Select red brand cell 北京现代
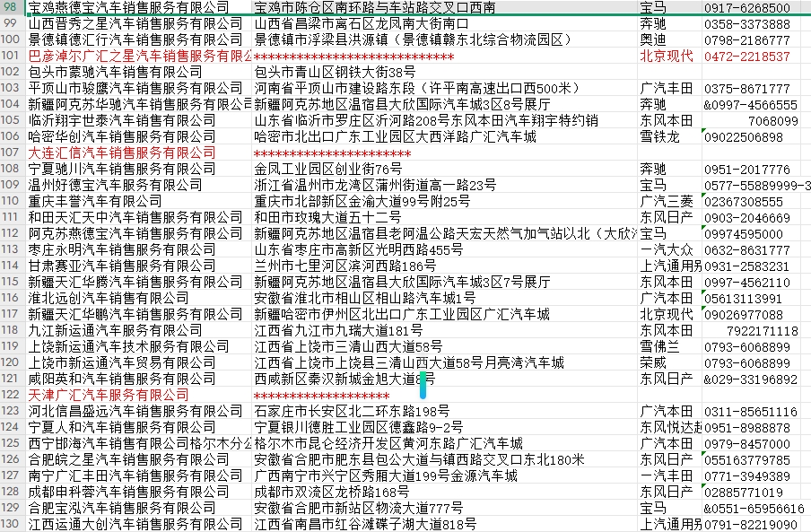Image resolution: width=811 pixels, height=532 pixels. click(x=670, y=56)
